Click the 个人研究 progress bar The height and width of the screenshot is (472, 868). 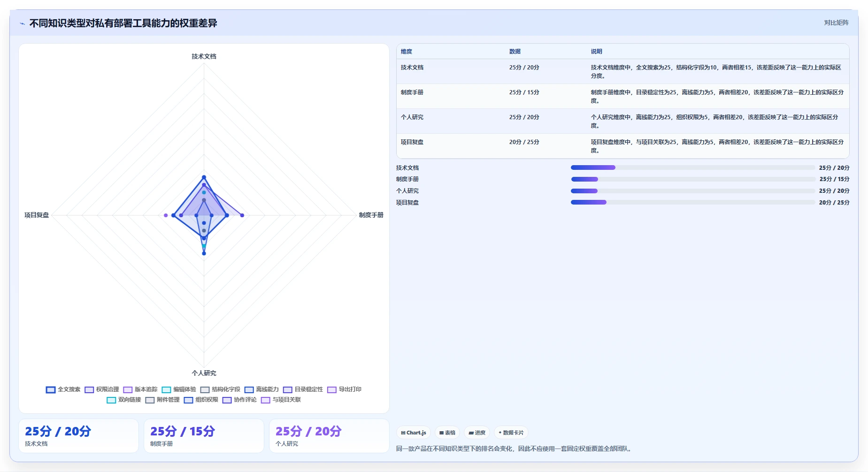[693, 191]
